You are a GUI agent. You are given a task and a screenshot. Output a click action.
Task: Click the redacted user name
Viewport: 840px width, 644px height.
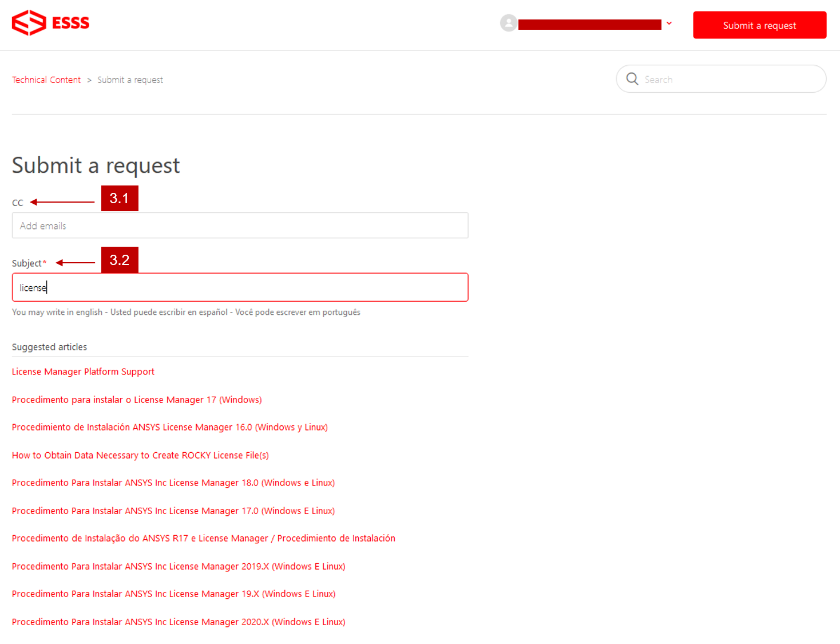click(x=590, y=24)
